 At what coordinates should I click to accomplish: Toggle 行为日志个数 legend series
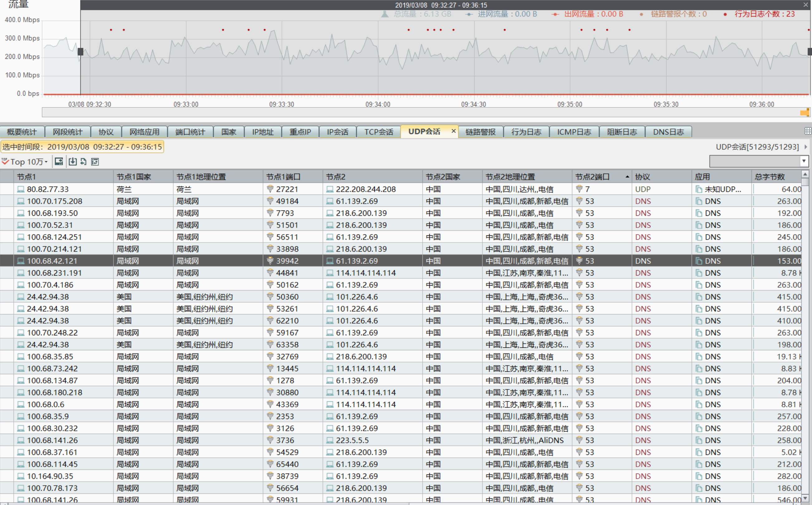click(759, 14)
